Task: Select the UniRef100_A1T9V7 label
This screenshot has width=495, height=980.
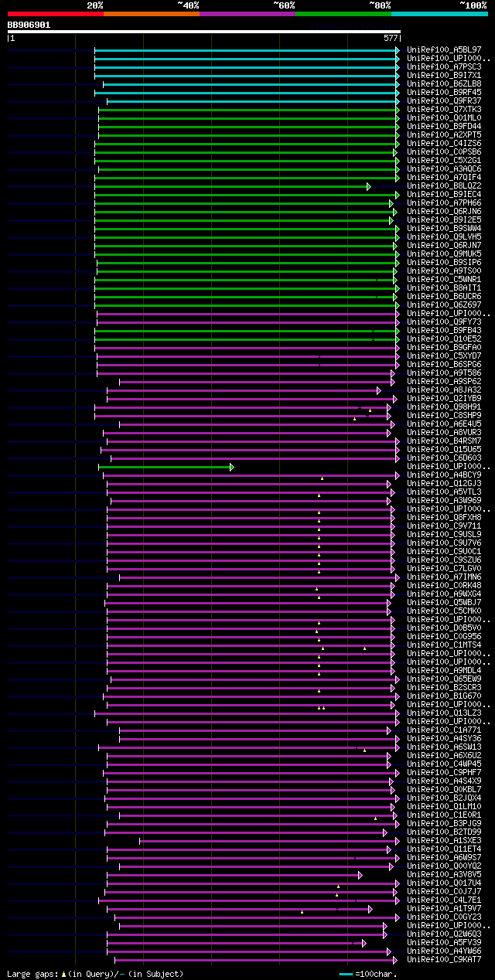Action: 444,909
